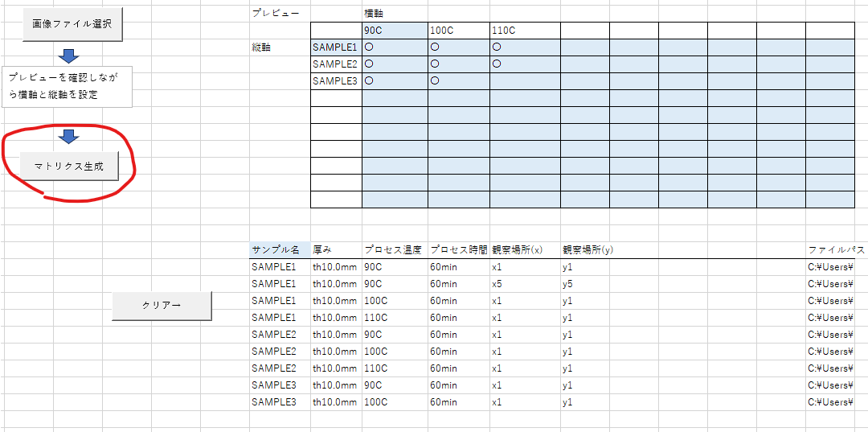Select the プレビューを確認しながら instruction text box
Viewport: 868px width, 432px height.
click(67, 86)
